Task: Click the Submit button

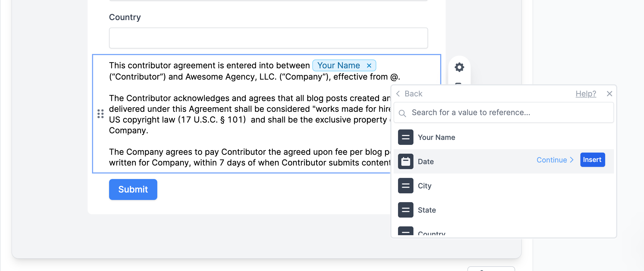Action: (133, 189)
